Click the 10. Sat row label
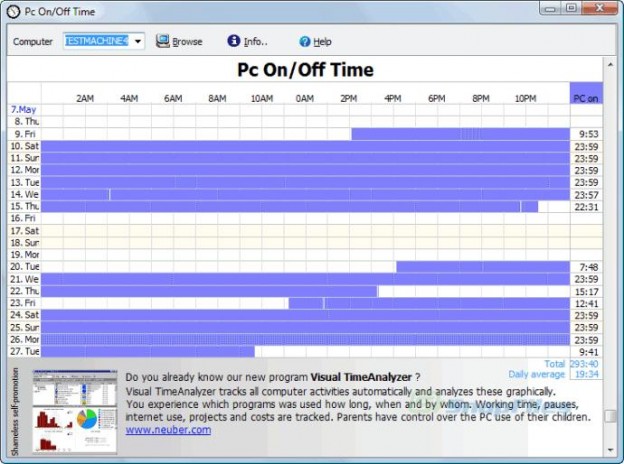This screenshot has height=464, width=624. [x=25, y=146]
